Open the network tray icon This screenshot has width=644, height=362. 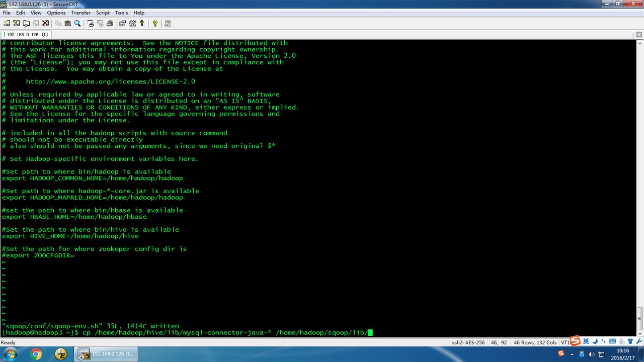coord(602,354)
